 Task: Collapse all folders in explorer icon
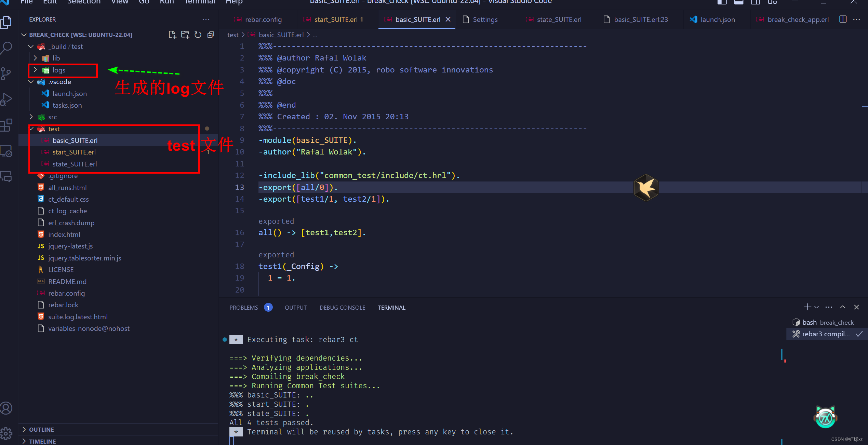pos(211,35)
